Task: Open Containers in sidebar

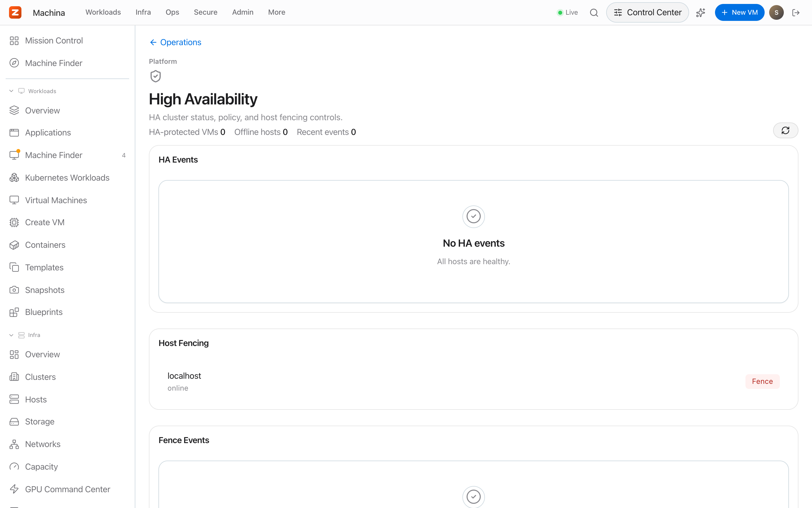Action: click(x=67, y=245)
